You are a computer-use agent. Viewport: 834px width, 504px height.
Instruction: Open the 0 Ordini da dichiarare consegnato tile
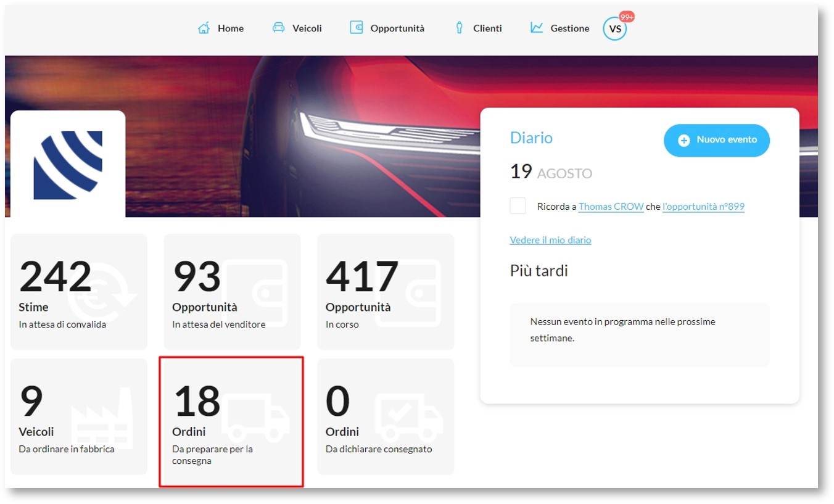pyautogui.click(x=386, y=416)
